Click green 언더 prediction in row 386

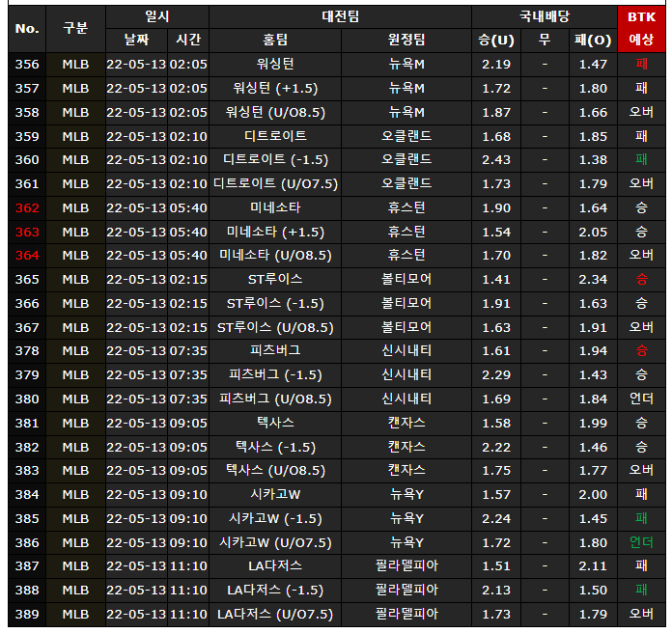click(x=641, y=543)
